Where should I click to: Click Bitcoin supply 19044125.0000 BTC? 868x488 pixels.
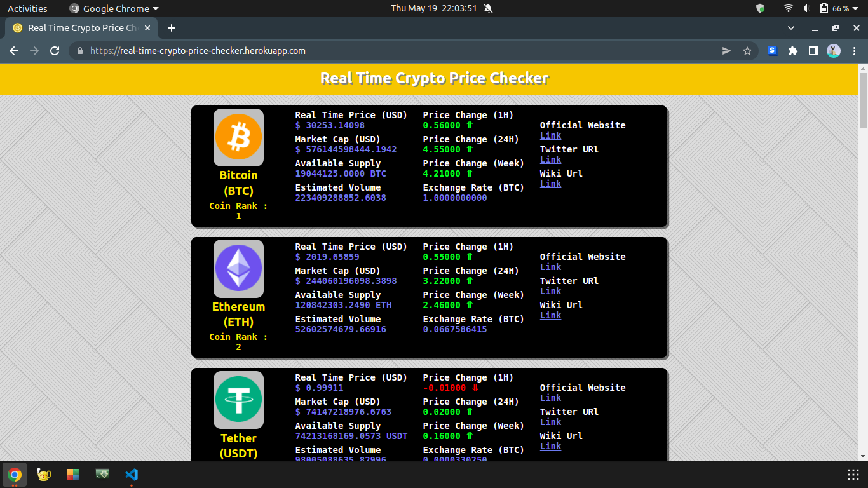[341, 173]
